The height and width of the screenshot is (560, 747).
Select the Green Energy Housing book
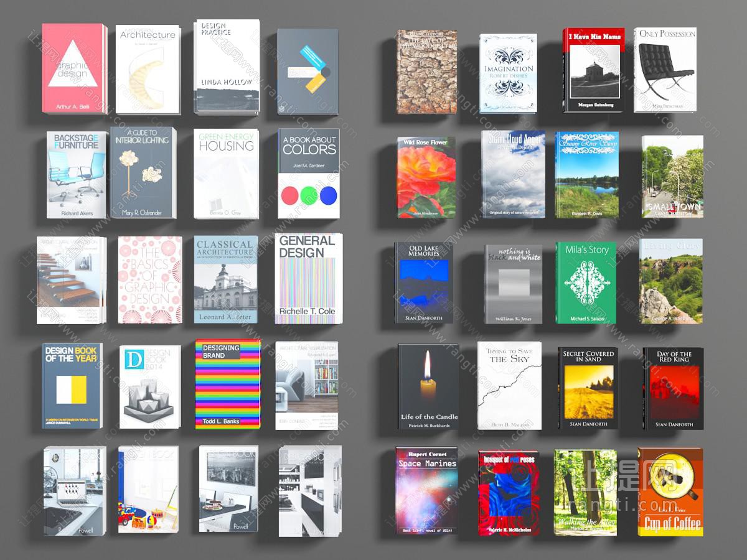(226, 174)
